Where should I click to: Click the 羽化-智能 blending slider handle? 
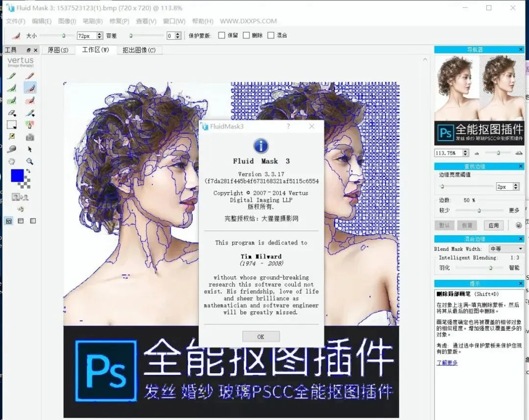coord(491,268)
